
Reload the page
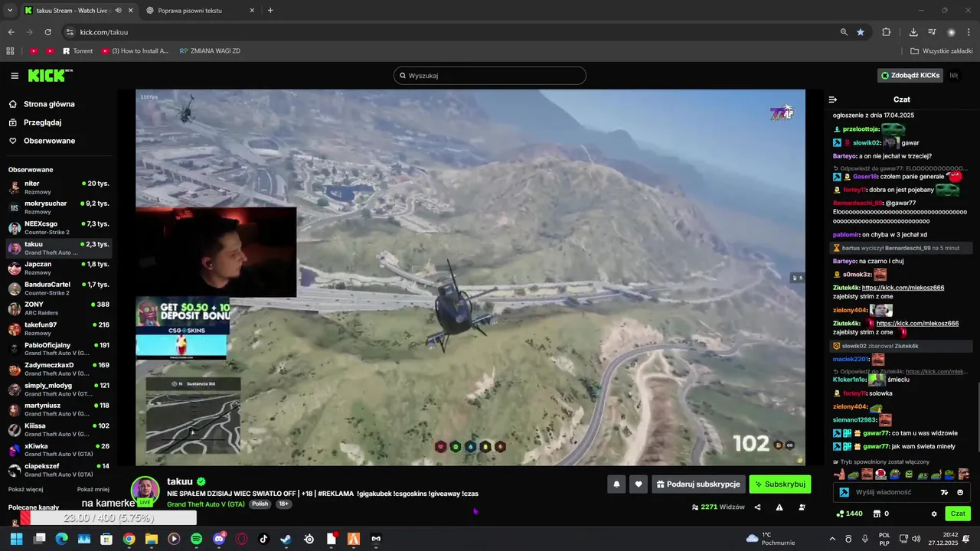pos(47,32)
